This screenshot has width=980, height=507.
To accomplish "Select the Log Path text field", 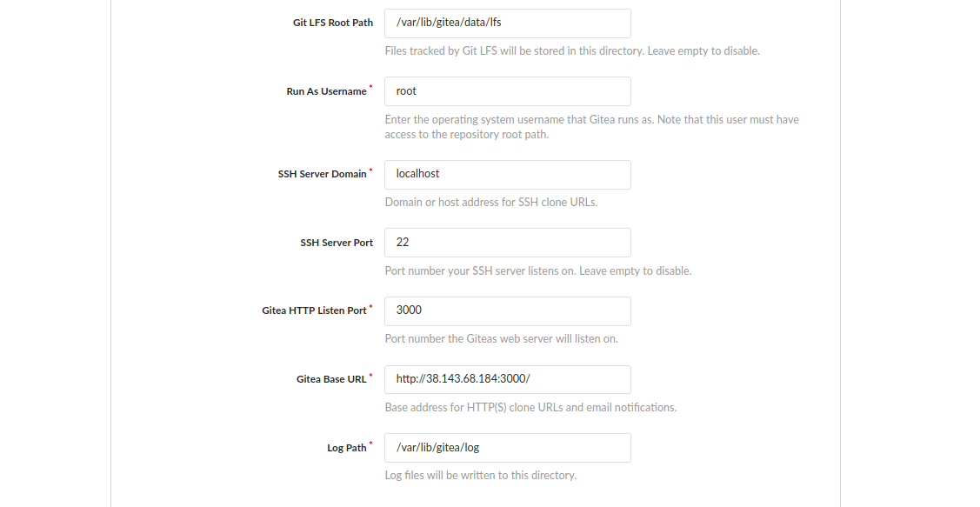I will [507, 448].
